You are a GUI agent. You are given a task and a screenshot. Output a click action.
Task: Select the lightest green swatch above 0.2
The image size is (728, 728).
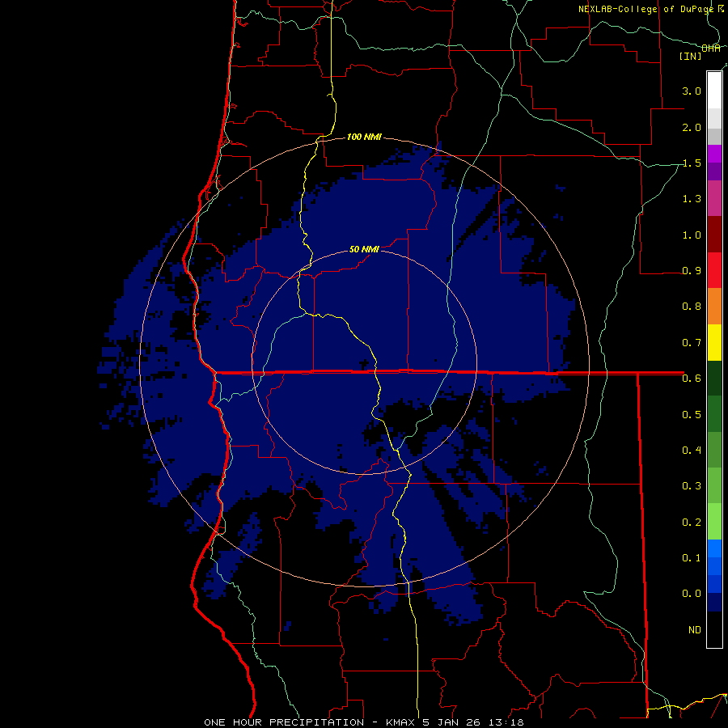714,522
